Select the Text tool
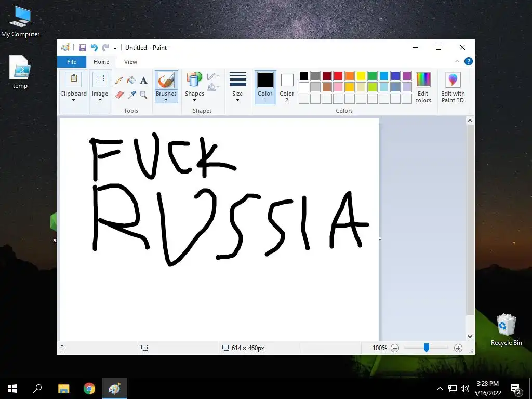The width and height of the screenshot is (532, 399). (x=143, y=81)
